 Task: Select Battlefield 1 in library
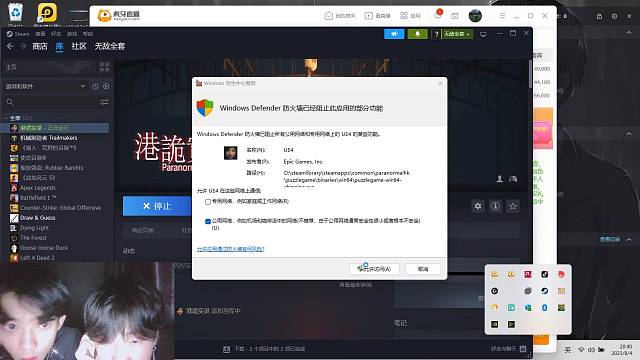point(55,198)
